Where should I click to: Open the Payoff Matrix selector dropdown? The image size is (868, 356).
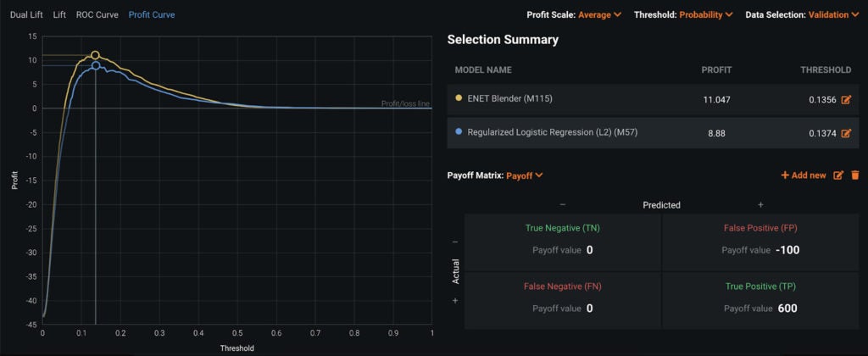524,175
